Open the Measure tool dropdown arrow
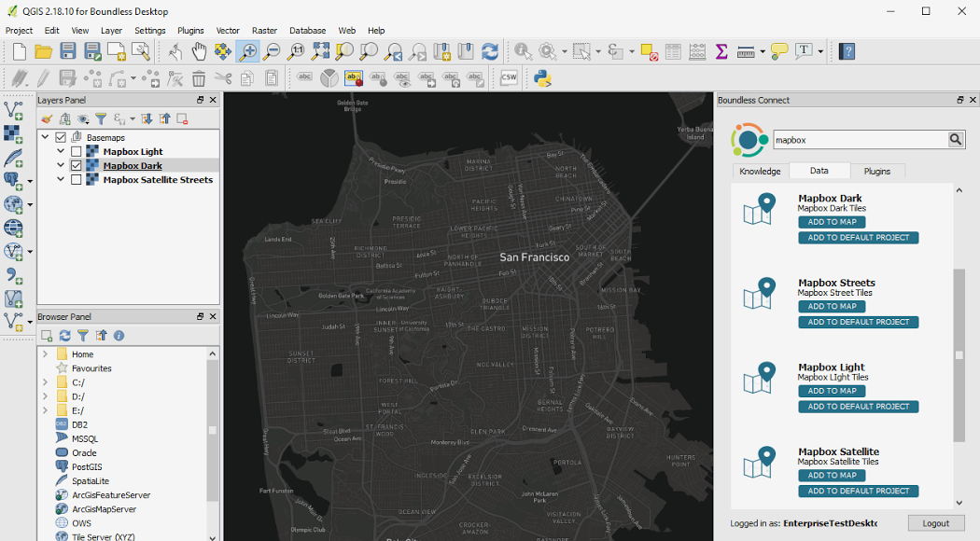This screenshot has height=541, width=980. [763, 52]
